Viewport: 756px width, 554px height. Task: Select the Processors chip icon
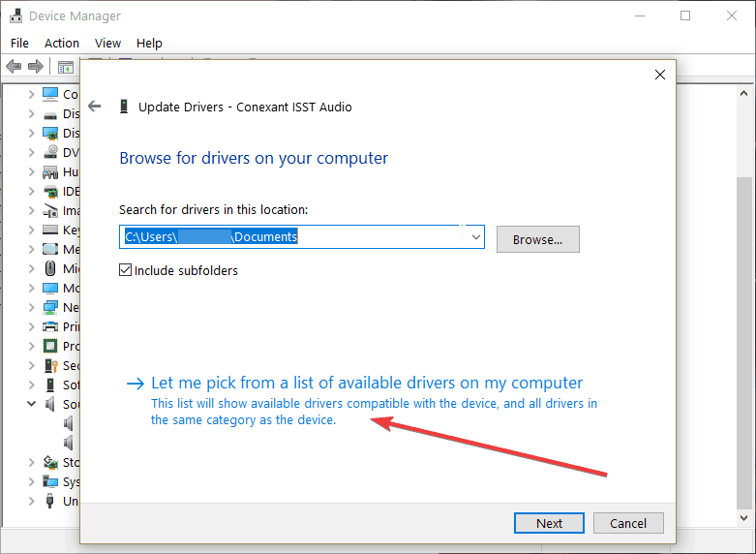pos(50,346)
